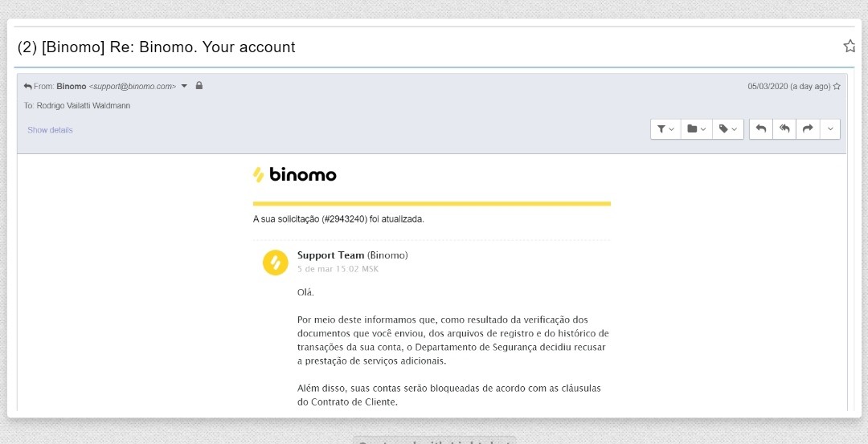The width and height of the screenshot is (868, 444).
Task: Click recipient Rodrigo Vailatti Waldmann
Action: point(84,105)
